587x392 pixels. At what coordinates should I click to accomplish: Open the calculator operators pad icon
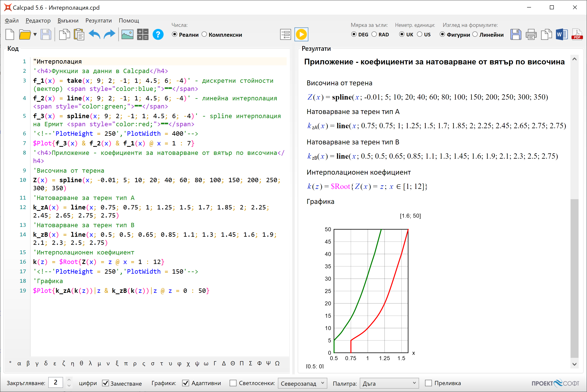[x=143, y=35]
